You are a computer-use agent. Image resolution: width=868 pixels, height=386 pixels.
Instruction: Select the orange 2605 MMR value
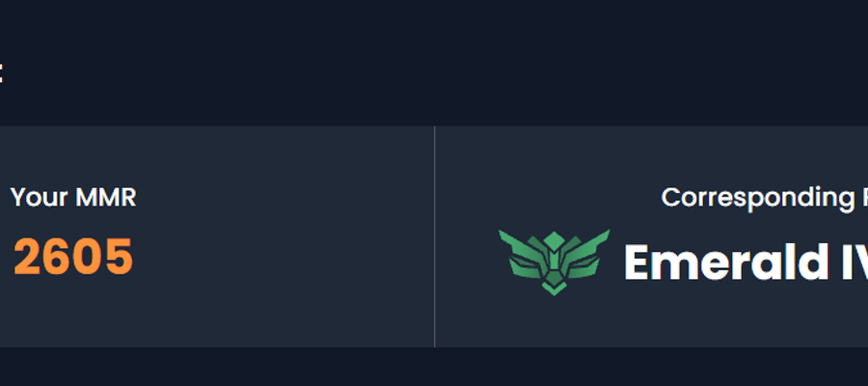tap(73, 257)
